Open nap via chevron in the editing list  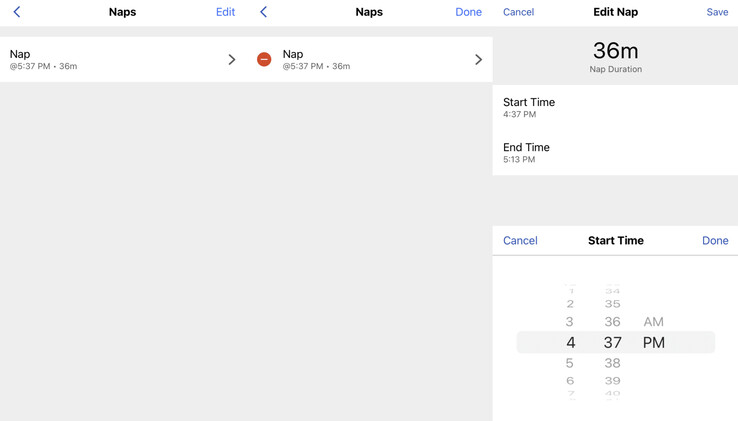point(478,59)
